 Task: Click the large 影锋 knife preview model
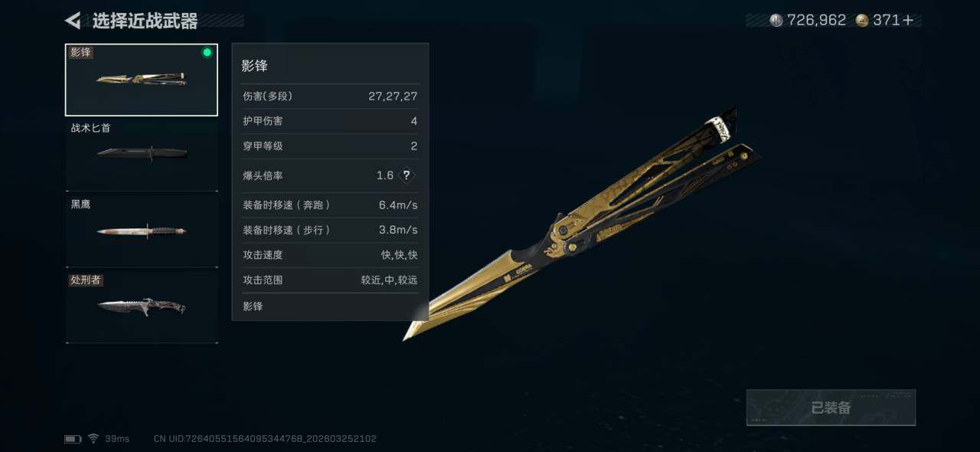tap(582, 224)
